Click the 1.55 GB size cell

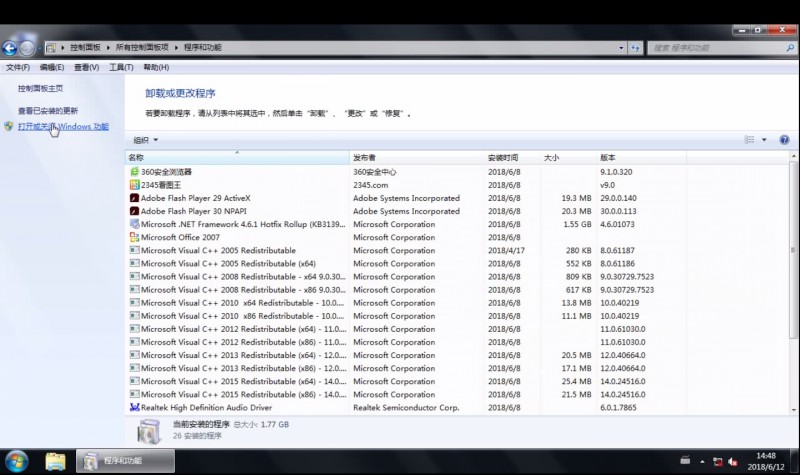point(578,224)
